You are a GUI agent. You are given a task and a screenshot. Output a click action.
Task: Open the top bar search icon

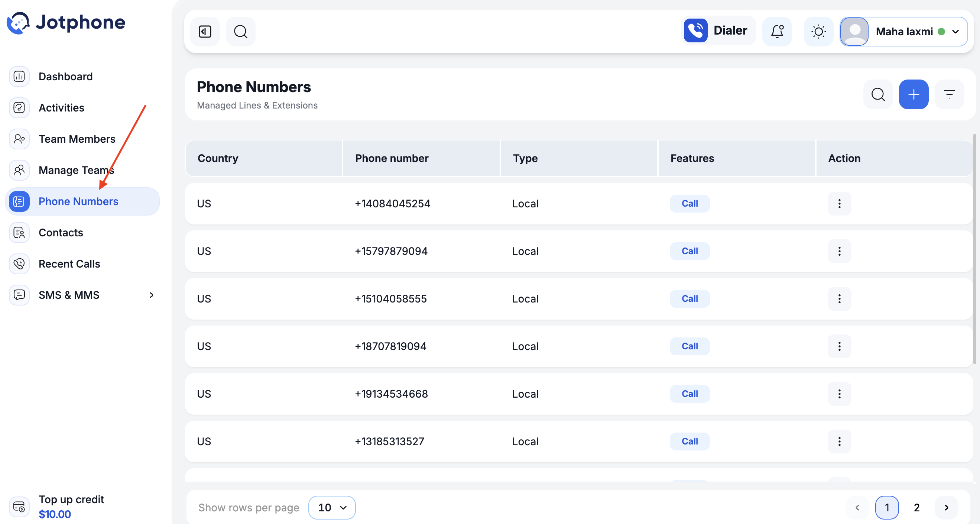(241, 32)
